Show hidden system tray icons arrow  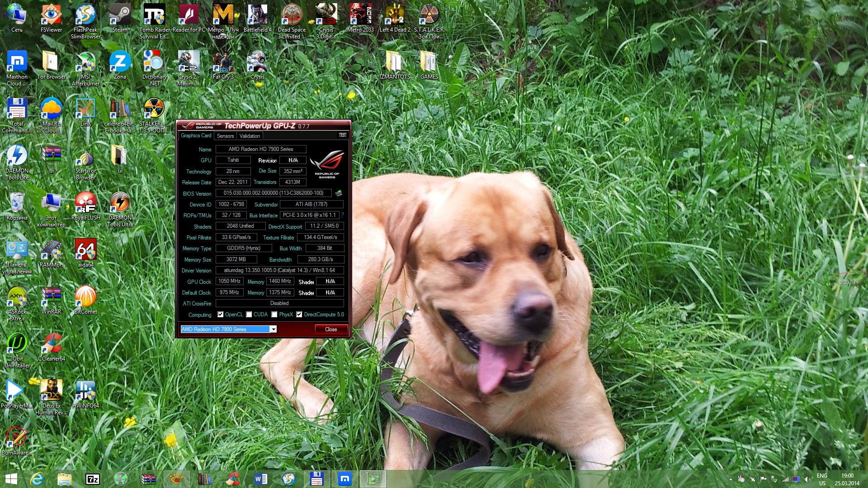point(731,479)
